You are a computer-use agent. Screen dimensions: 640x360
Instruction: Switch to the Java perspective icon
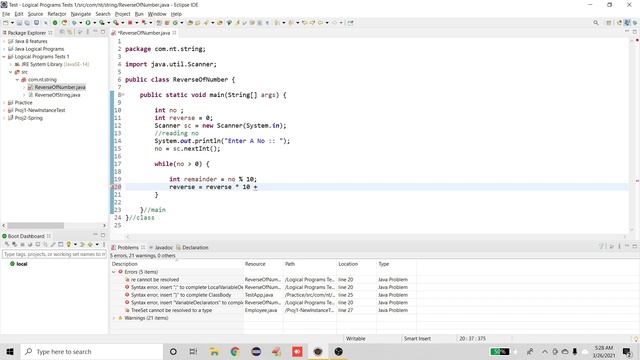[x=627, y=23]
